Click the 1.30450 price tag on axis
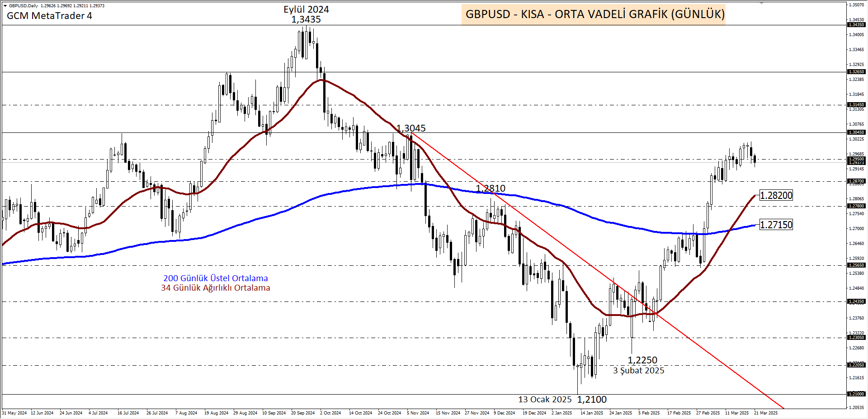Viewport: 868px width, 419px height. click(856, 132)
